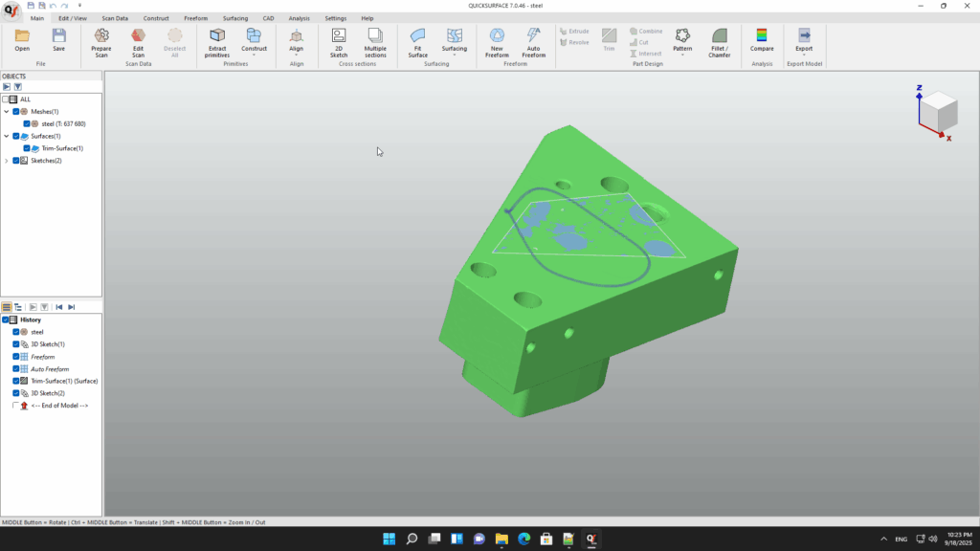Launch the Auto Freeform tool

pos(534,35)
